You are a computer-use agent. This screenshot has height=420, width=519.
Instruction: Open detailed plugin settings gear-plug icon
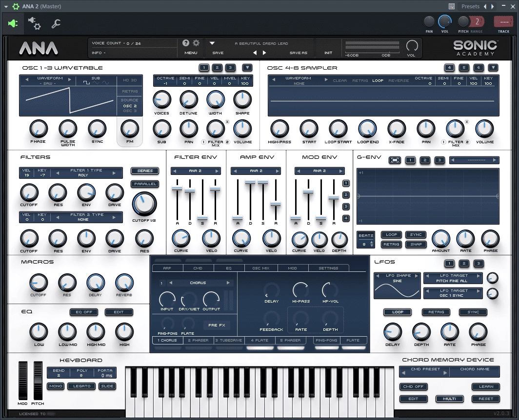coord(35,23)
